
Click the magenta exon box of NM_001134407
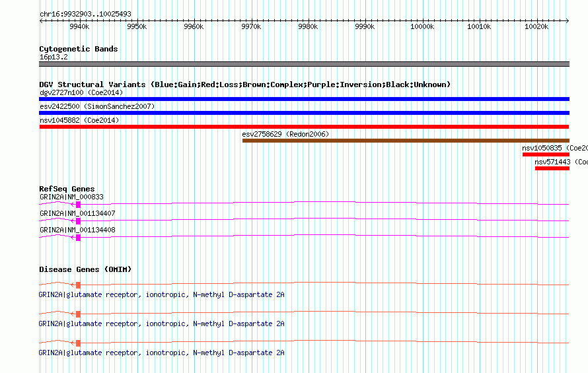(x=79, y=220)
